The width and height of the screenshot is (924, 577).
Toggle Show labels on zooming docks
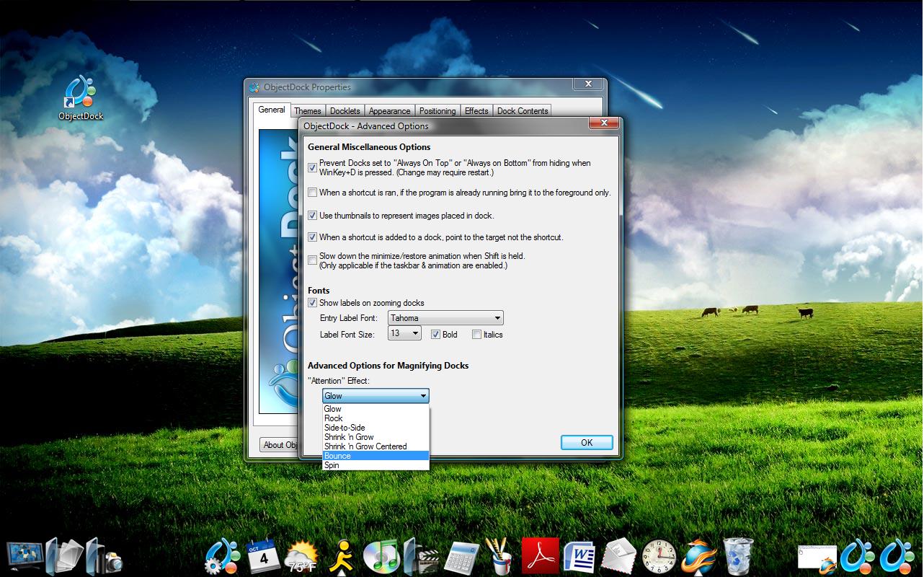pyautogui.click(x=312, y=303)
